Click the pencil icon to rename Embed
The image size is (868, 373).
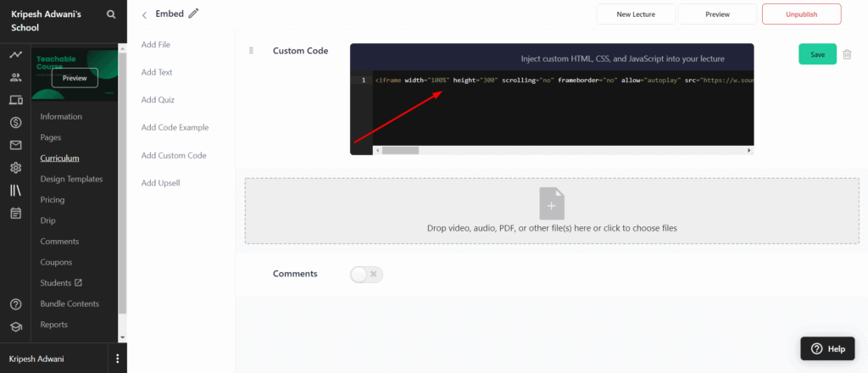[x=194, y=14]
